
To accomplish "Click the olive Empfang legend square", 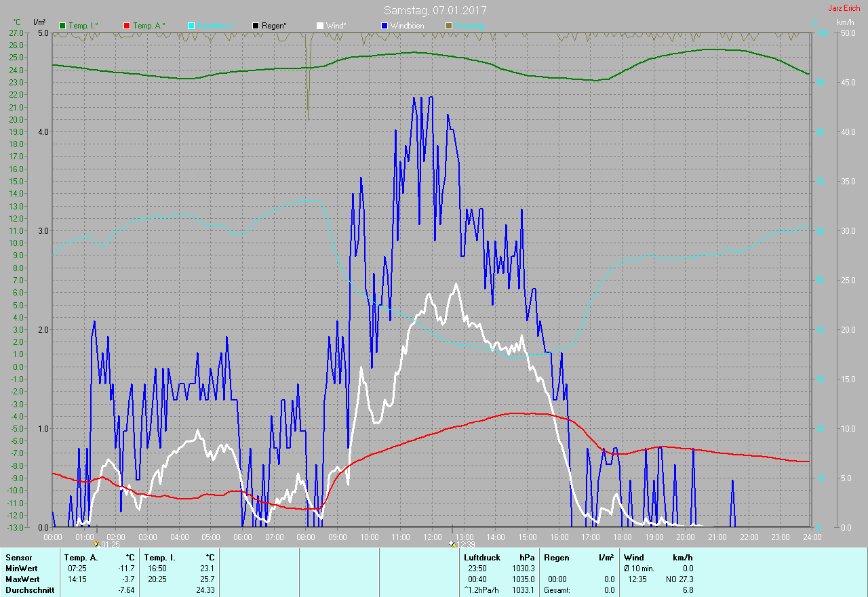I will [448, 26].
